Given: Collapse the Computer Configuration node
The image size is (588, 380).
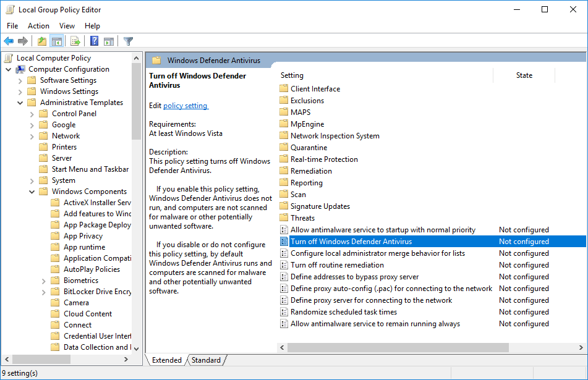Looking at the screenshot, I should [8, 69].
